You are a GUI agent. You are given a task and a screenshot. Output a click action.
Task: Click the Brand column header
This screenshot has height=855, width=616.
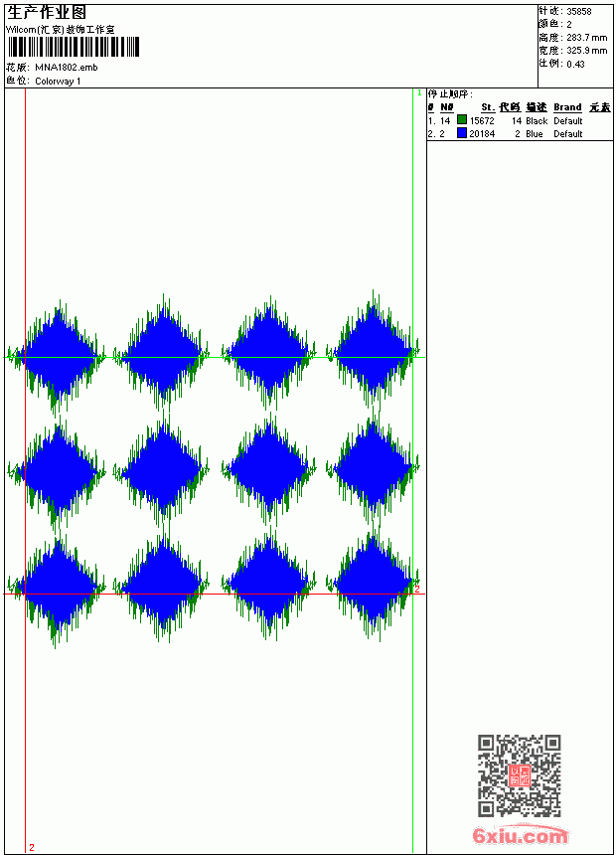[x=567, y=107]
